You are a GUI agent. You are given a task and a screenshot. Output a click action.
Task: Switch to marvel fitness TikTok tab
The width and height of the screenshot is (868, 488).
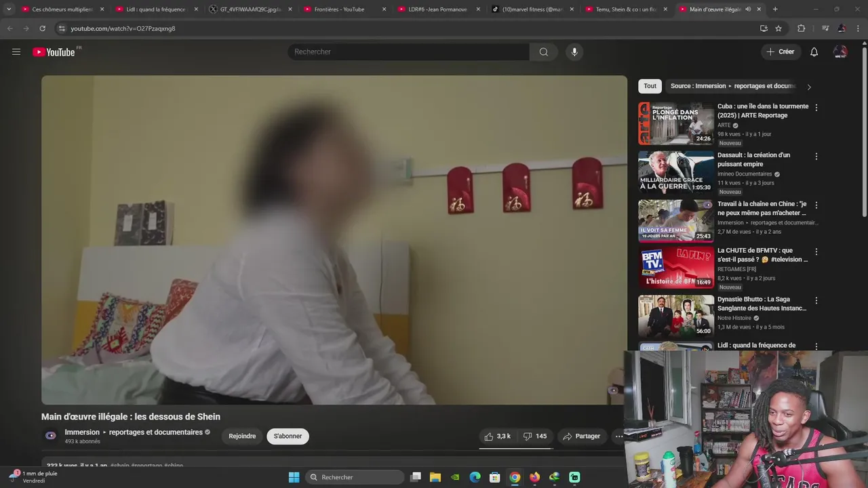point(532,9)
